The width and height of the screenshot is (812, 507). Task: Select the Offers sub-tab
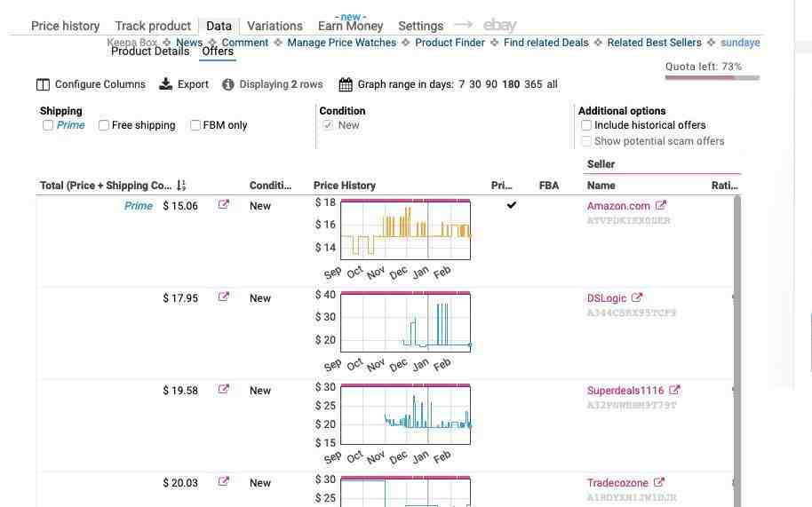(218, 51)
